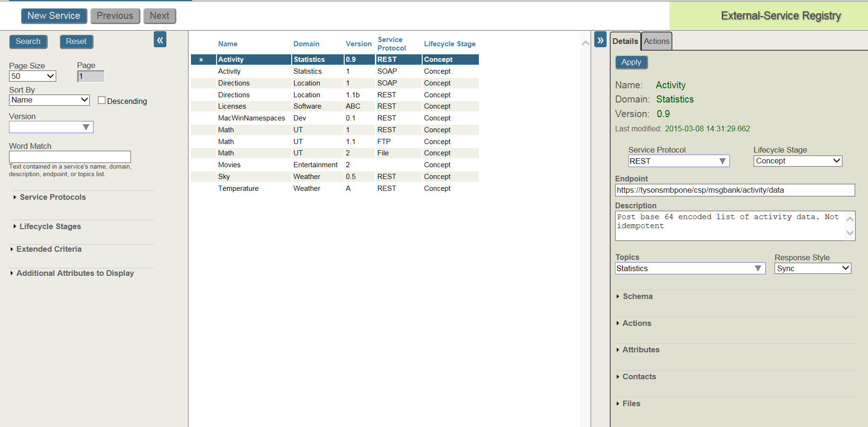Image resolution: width=868 pixels, height=427 pixels.
Task: Sort by the Lifecycle Stage column header
Action: pos(450,44)
